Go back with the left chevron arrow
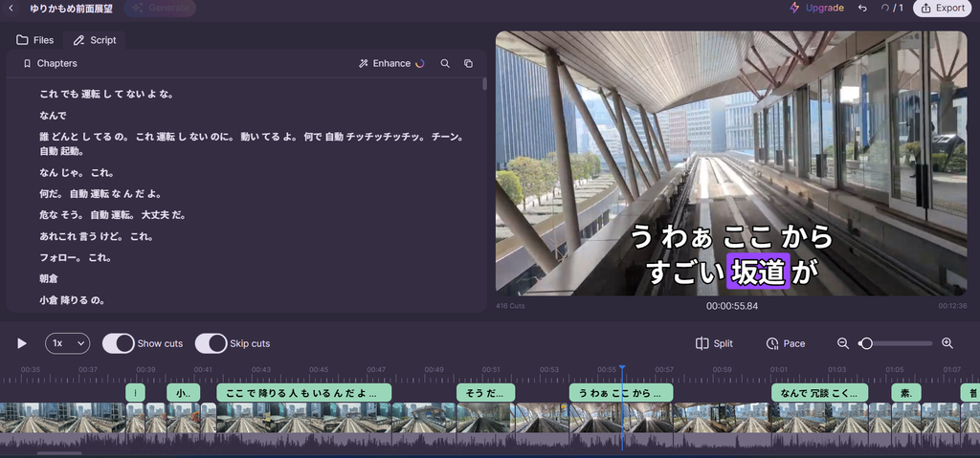Image resolution: width=980 pixels, height=458 pixels. pyautogui.click(x=11, y=8)
